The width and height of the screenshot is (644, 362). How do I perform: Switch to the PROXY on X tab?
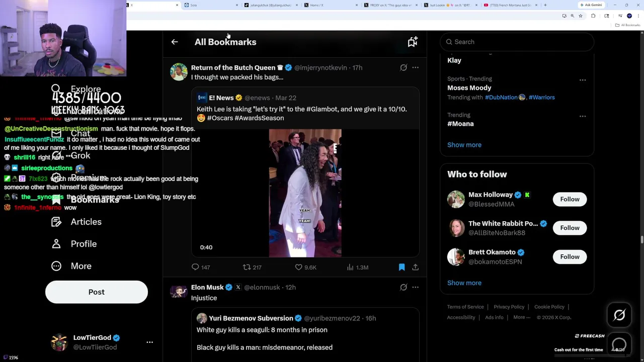390,5
